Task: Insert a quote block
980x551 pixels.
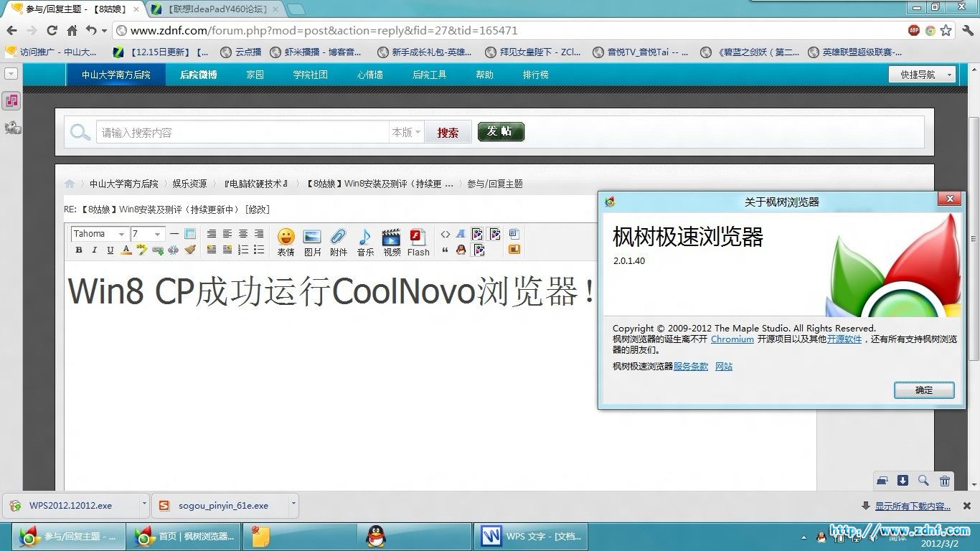Action: pyautogui.click(x=446, y=250)
